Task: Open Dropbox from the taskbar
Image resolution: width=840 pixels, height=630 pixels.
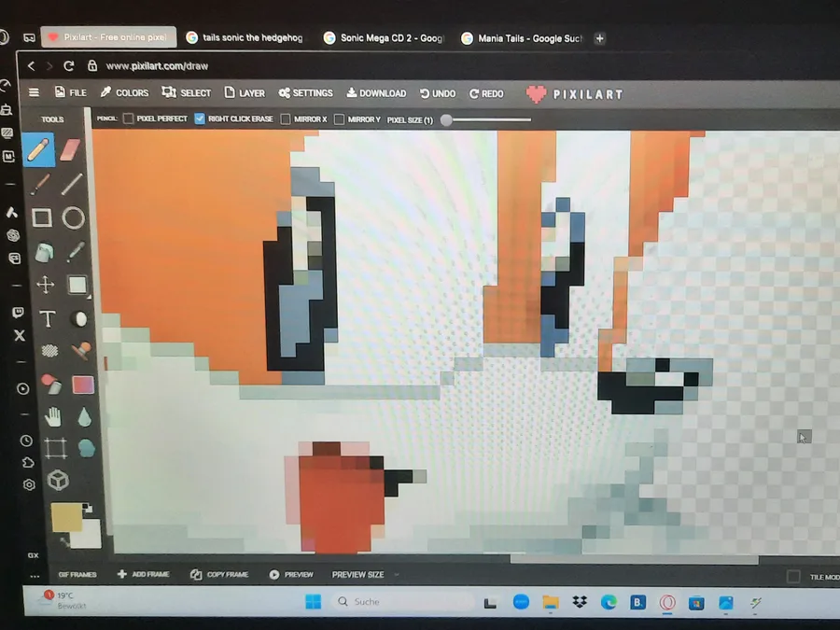Action: click(579, 602)
